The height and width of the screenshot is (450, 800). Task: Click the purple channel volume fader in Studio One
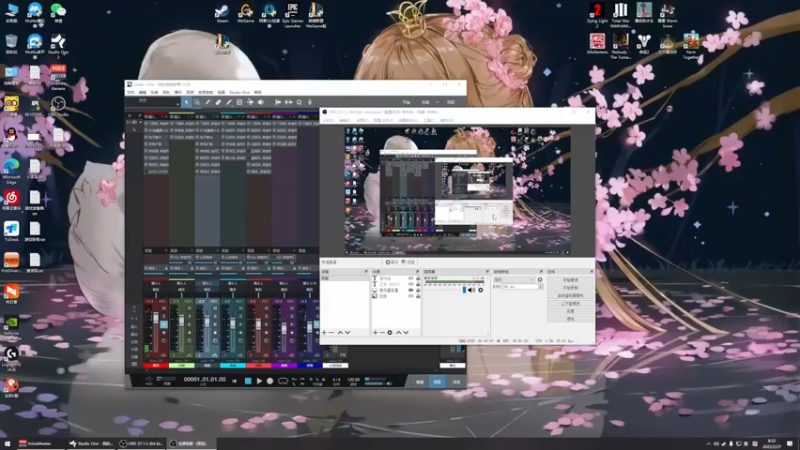tap(284, 329)
